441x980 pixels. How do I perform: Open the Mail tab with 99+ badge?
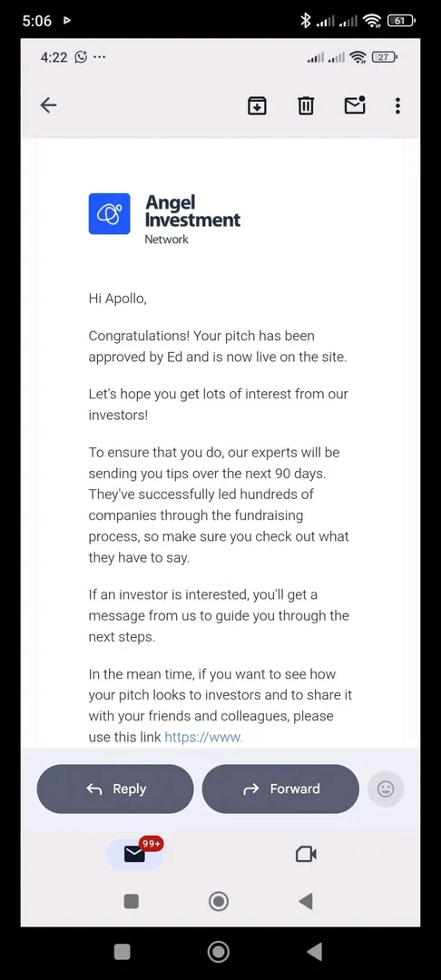135,853
